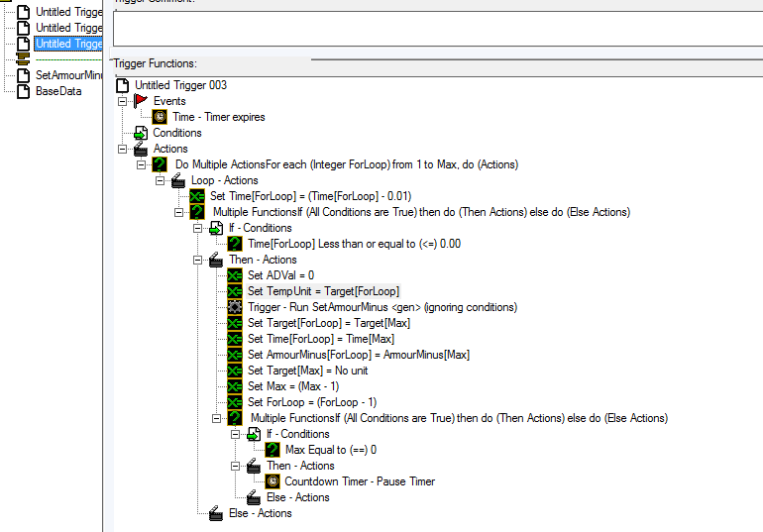The height and width of the screenshot is (532, 763).
Task: Select the nested Else - Actions node label
Action: click(x=298, y=497)
